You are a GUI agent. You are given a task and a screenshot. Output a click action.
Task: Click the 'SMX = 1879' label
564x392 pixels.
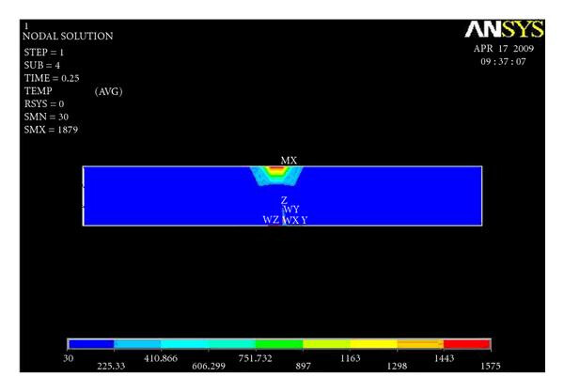pyautogui.click(x=51, y=130)
